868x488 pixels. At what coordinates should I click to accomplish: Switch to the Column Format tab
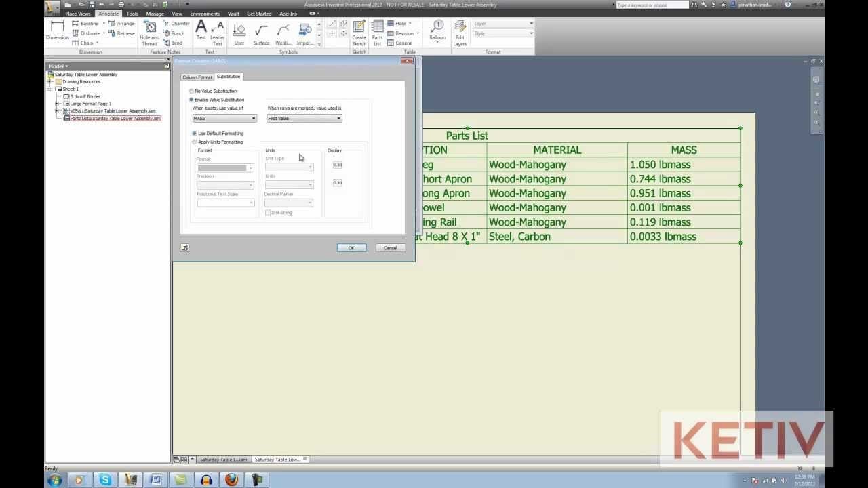click(197, 77)
